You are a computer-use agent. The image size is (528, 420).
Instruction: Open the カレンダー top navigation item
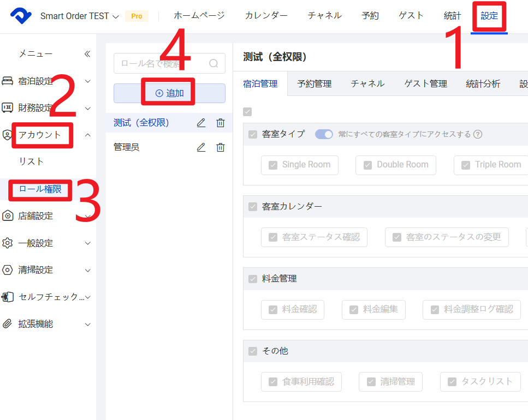coord(266,15)
